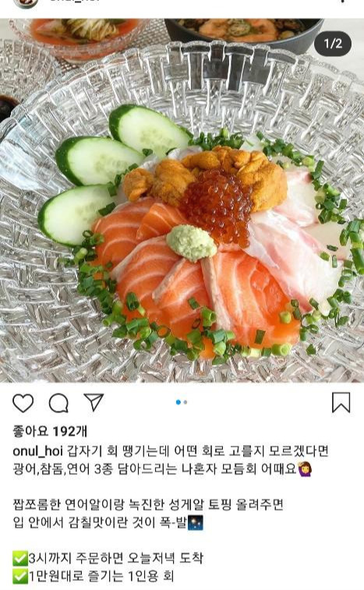Open the more options dots in the post header

coord(342,2)
